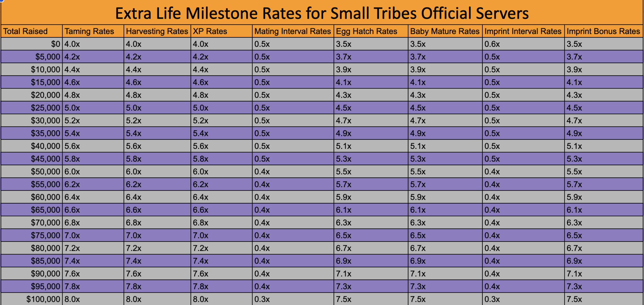
Task: Select Egg Hatch cell for $40,000 row
Action: [343, 146]
